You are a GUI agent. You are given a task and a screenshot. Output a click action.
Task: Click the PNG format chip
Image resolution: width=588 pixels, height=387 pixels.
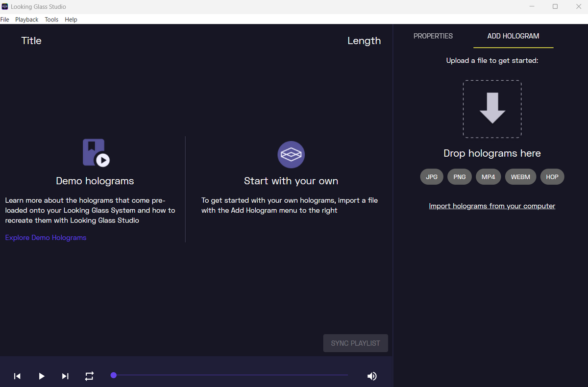coord(460,177)
